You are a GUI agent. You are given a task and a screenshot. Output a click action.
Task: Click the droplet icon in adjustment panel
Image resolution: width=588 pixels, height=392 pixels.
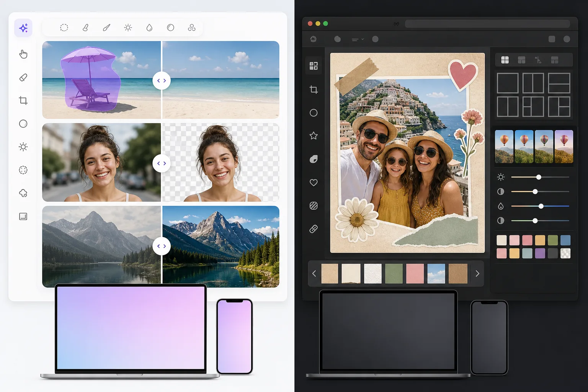501,206
